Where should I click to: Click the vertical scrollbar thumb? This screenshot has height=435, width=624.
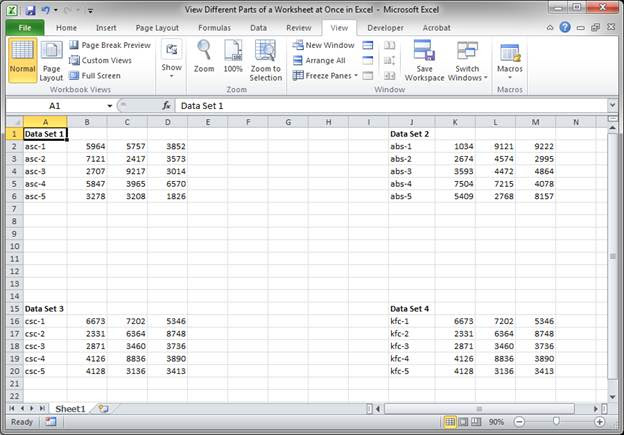click(x=612, y=257)
